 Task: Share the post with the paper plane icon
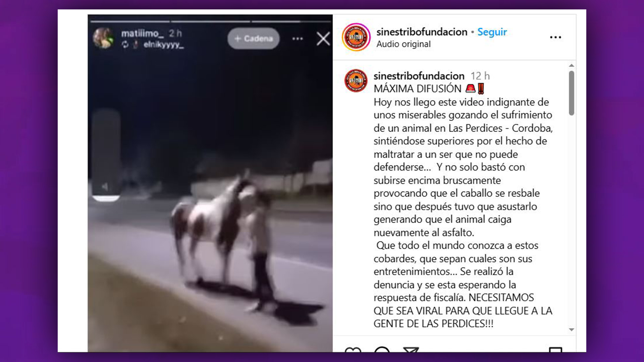pyautogui.click(x=411, y=350)
